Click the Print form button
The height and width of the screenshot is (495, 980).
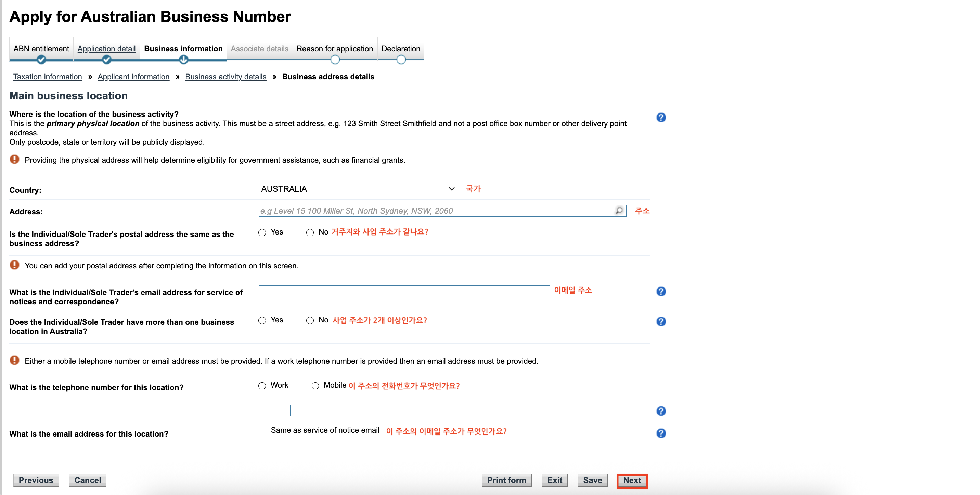click(506, 480)
